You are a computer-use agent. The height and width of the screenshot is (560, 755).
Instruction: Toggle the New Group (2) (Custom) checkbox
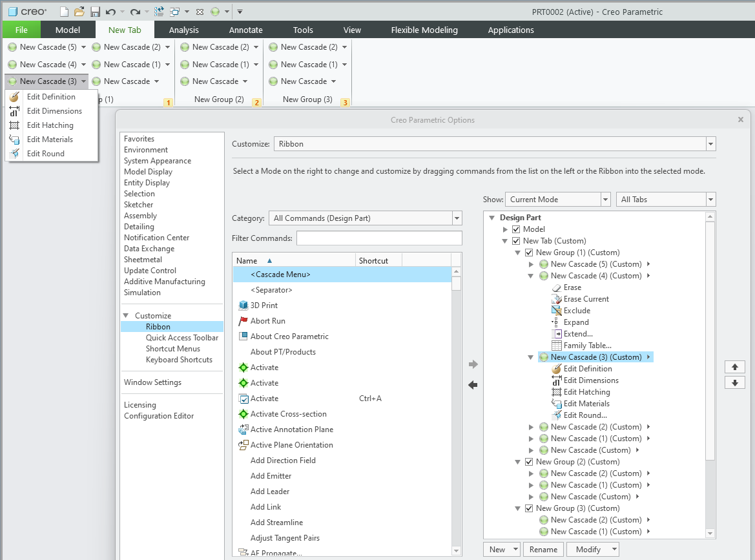[x=528, y=461]
